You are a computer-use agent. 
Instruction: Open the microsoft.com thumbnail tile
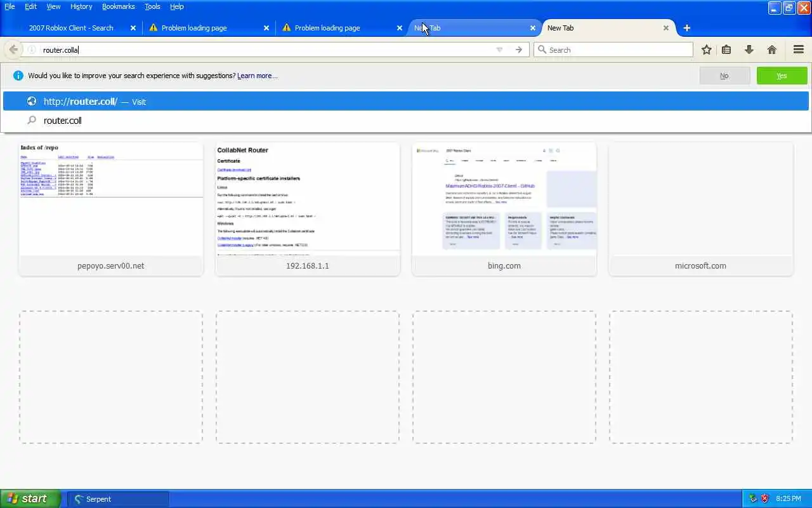tap(701, 209)
